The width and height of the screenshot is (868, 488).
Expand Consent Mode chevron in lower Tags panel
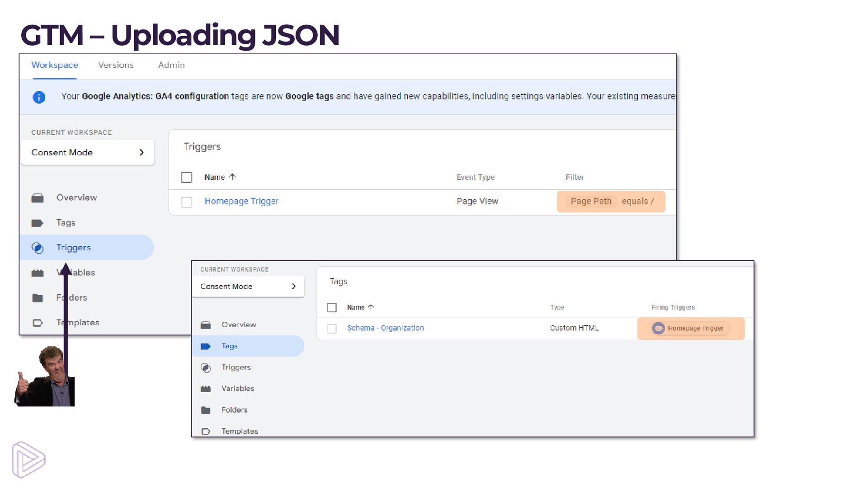pyautogui.click(x=294, y=286)
